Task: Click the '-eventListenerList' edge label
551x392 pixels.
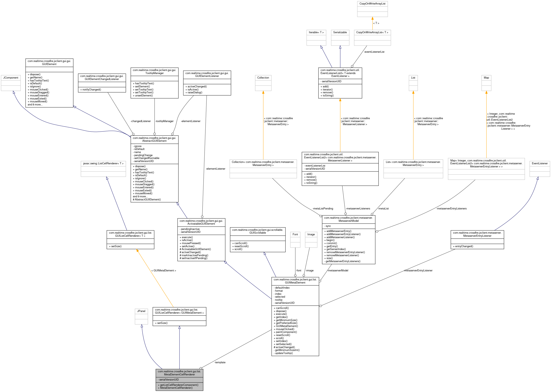Action: pyautogui.click(x=374, y=52)
